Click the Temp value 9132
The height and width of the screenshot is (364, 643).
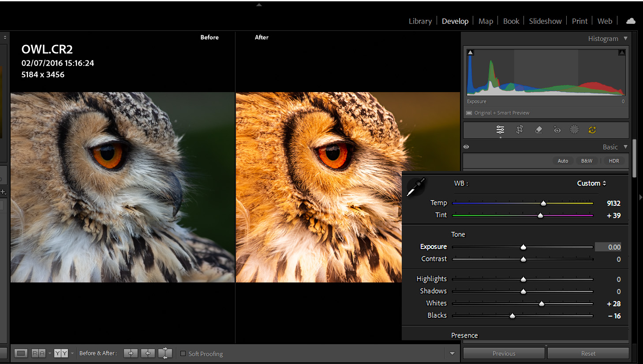click(613, 203)
